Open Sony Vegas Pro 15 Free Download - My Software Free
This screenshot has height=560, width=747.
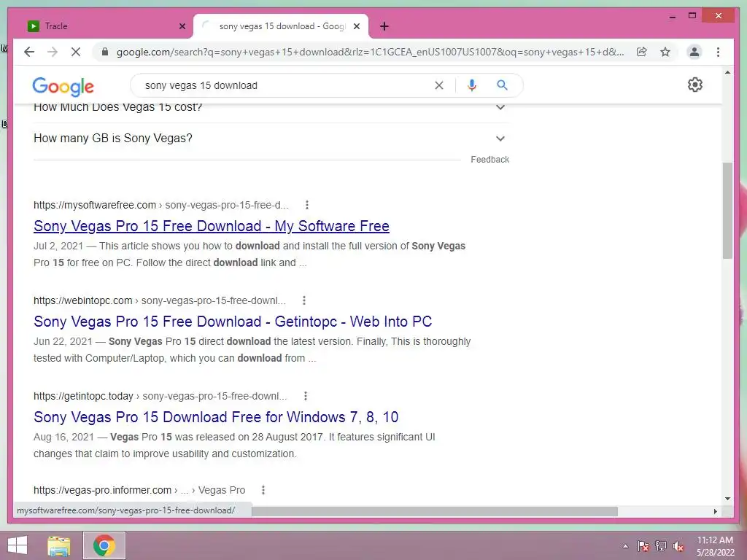pos(212,226)
